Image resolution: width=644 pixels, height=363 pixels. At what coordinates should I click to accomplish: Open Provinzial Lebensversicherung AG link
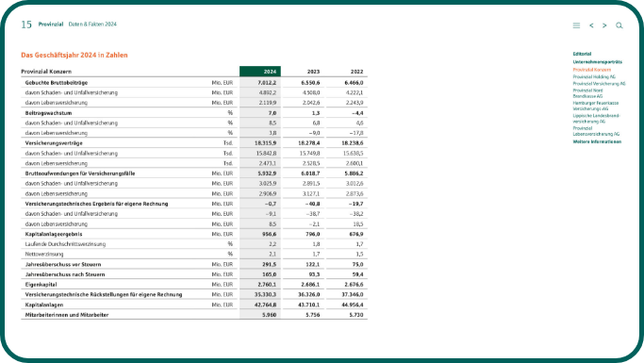point(596,131)
